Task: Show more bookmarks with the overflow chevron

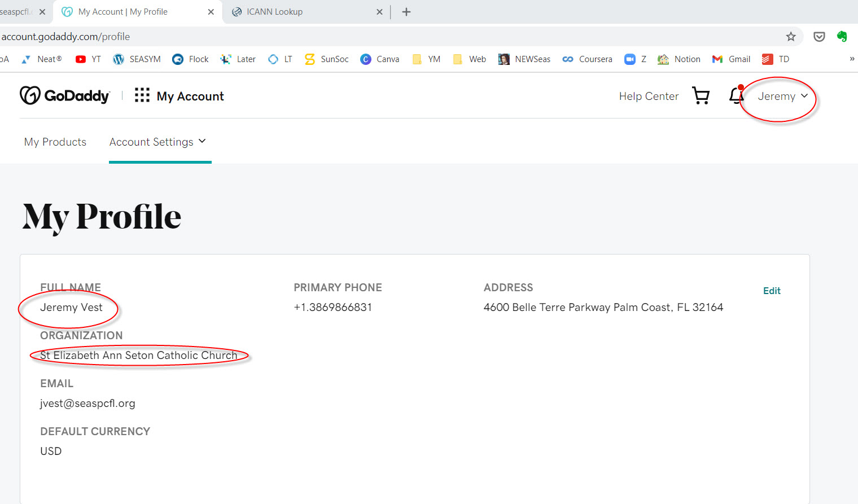Action: tap(852, 59)
